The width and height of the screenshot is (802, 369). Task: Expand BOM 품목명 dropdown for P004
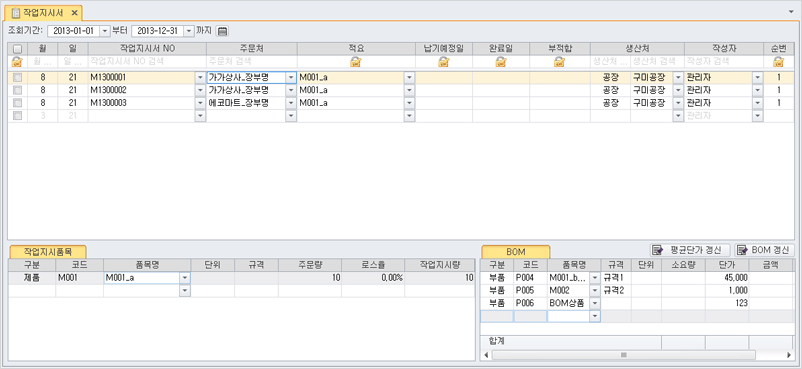(x=594, y=277)
